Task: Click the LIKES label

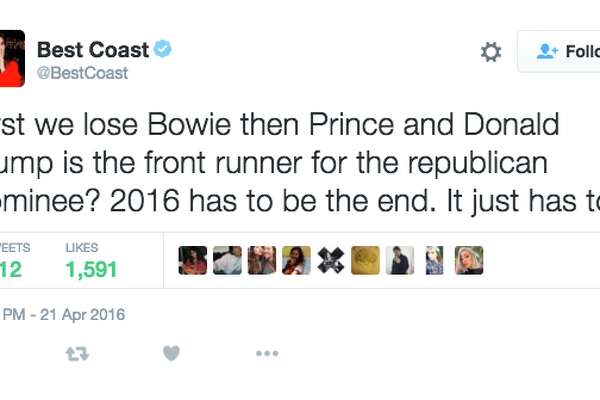Action: pyautogui.click(x=82, y=248)
